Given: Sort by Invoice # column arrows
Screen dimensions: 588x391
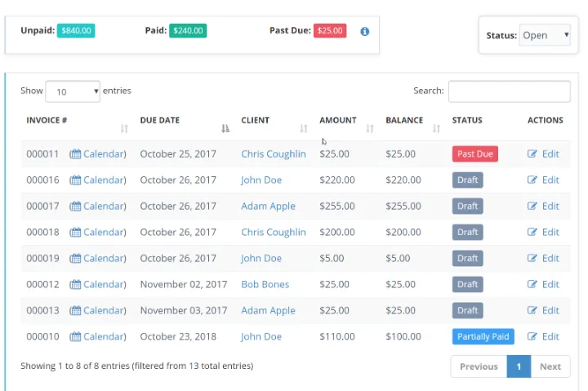Looking at the screenshot, I should pos(124,129).
